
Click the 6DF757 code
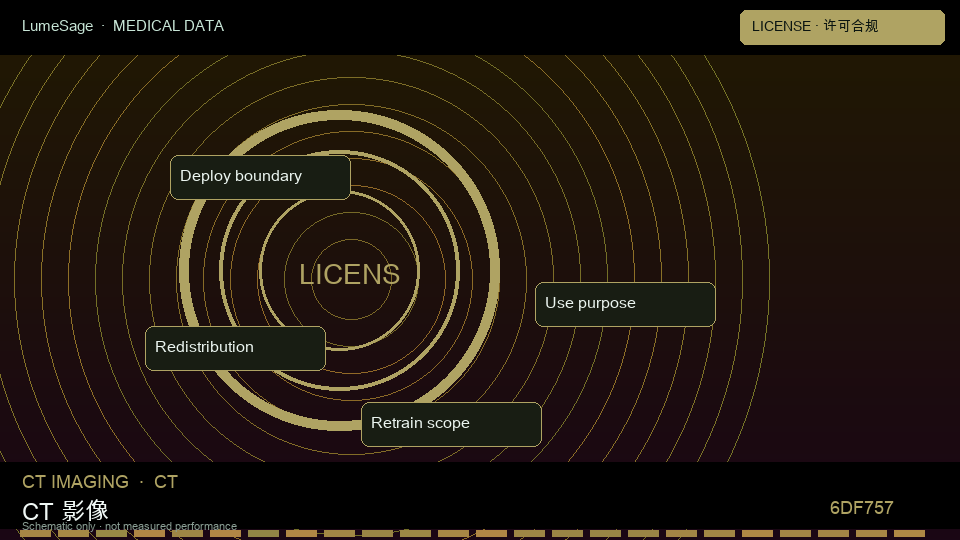861,508
